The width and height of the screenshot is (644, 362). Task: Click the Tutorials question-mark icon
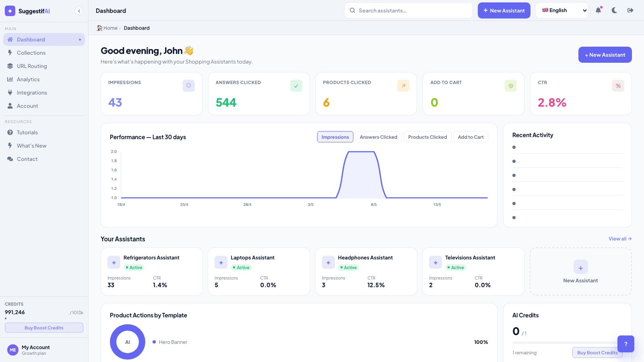(x=10, y=132)
